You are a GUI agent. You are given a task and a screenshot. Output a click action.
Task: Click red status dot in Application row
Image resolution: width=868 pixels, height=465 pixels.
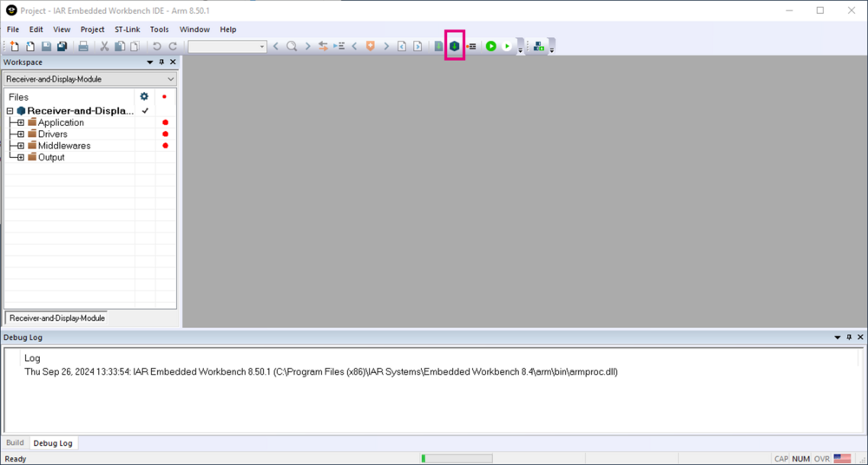(165, 122)
